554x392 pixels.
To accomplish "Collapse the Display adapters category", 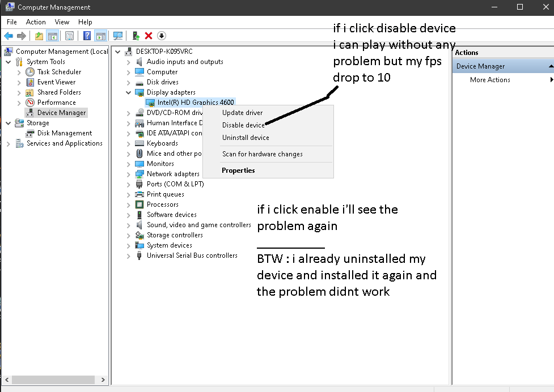I will click(x=128, y=92).
